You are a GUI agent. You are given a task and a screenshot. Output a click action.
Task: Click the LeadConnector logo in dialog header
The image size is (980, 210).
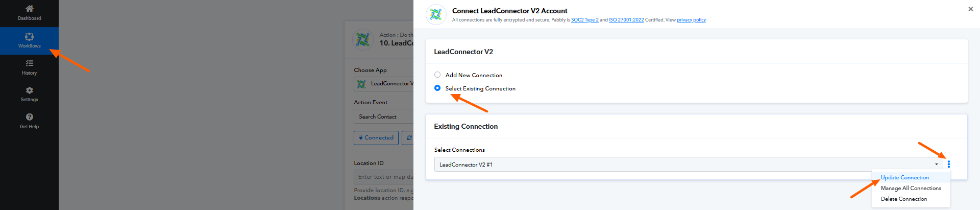click(x=436, y=14)
